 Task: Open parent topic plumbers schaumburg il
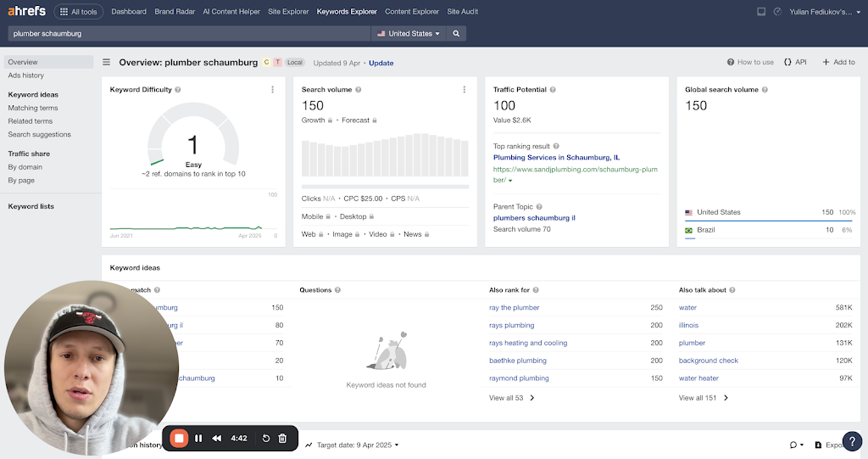(534, 218)
